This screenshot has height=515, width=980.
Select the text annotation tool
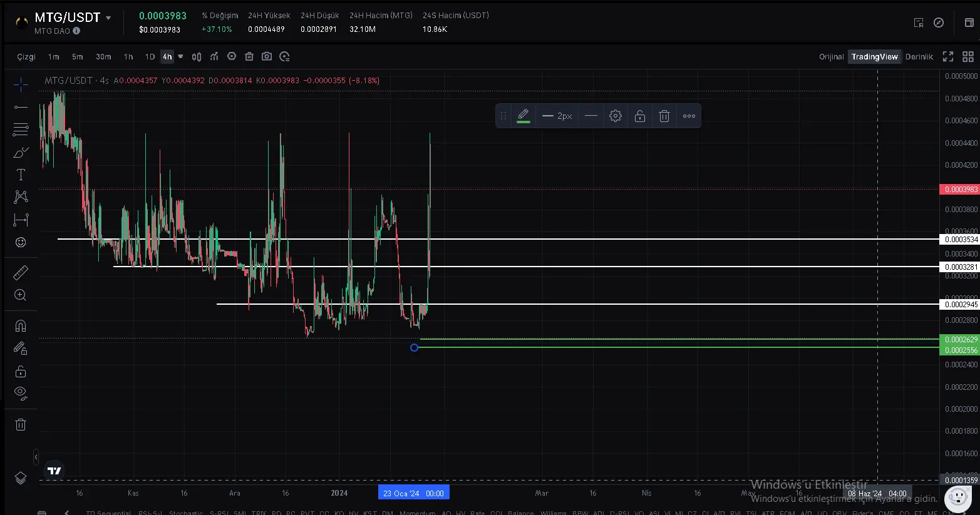[x=21, y=175]
